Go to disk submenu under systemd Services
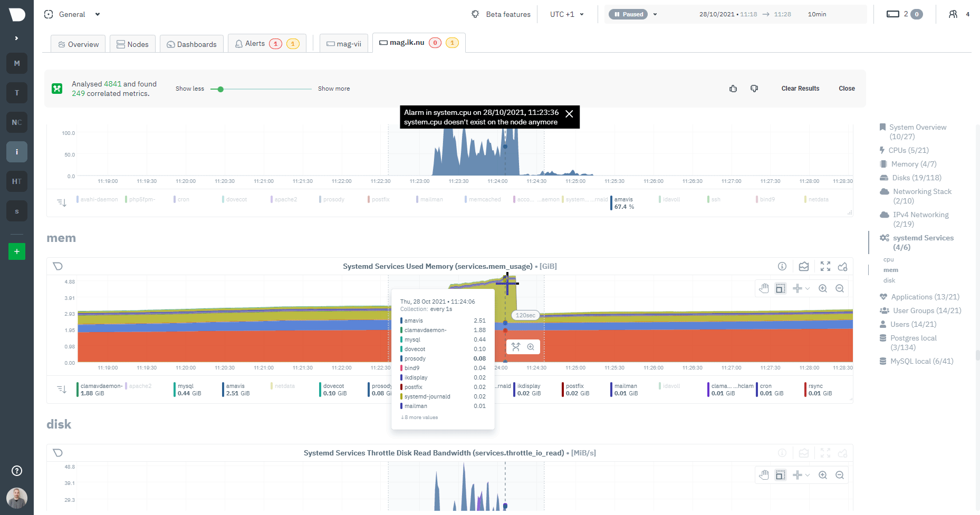Screen dimensions: 980x515 (889, 280)
